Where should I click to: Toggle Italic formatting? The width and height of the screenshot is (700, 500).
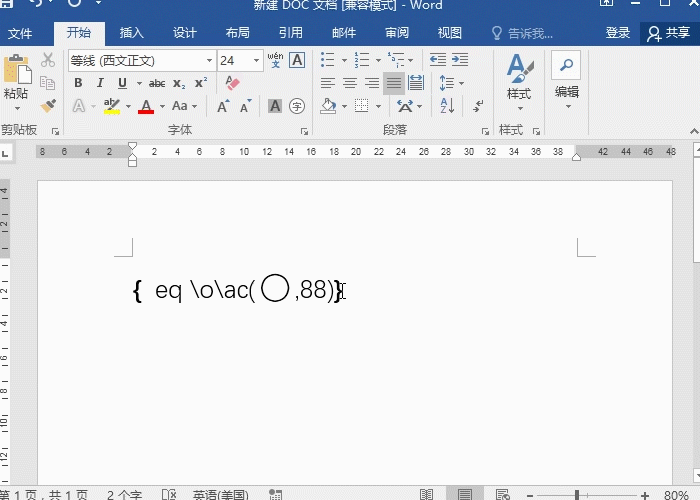tap(100, 83)
